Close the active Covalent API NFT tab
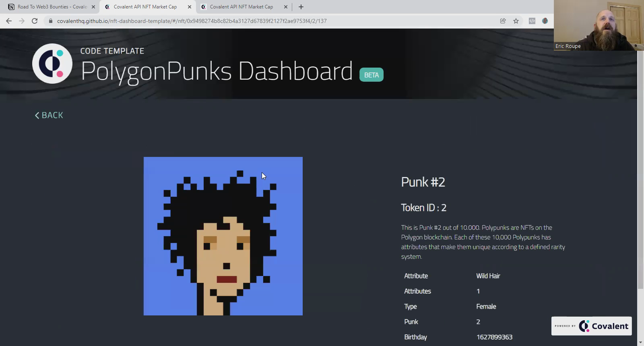 (190, 7)
